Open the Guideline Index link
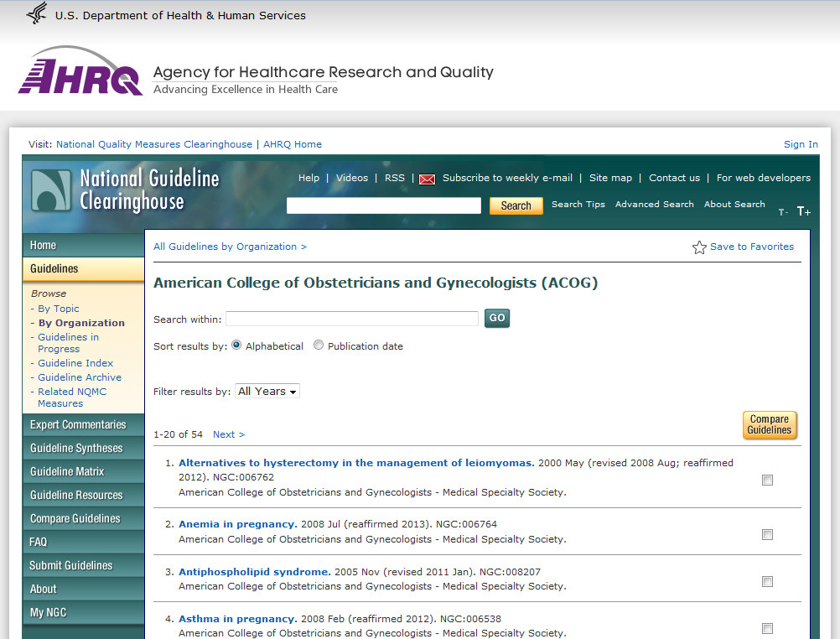The height and width of the screenshot is (639, 840). (75, 363)
